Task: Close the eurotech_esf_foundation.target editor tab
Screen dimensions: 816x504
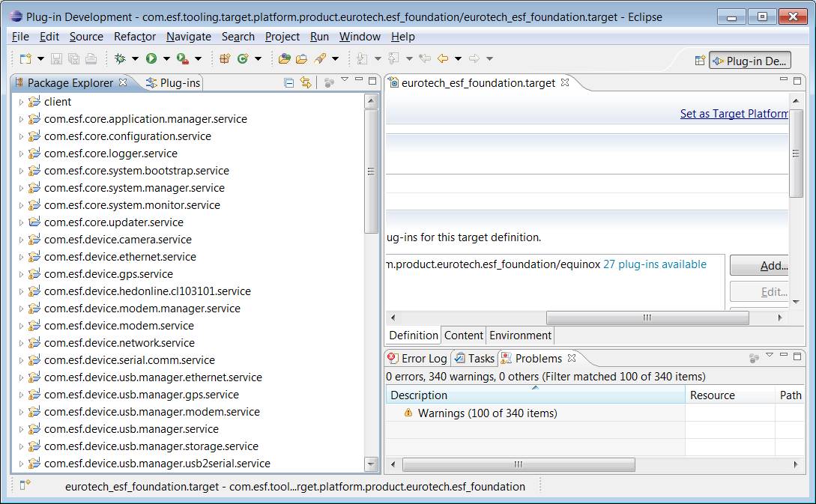Action: pyautogui.click(x=566, y=82)
